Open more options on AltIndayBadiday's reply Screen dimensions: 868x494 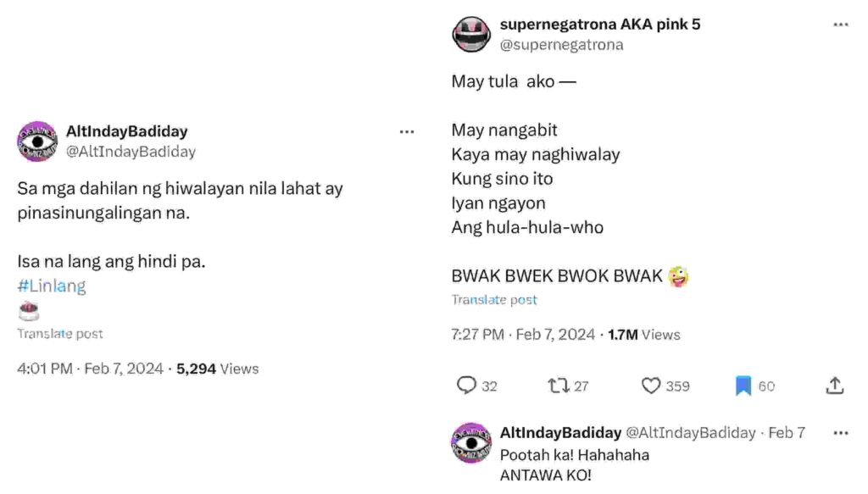[x=840, y=433]
